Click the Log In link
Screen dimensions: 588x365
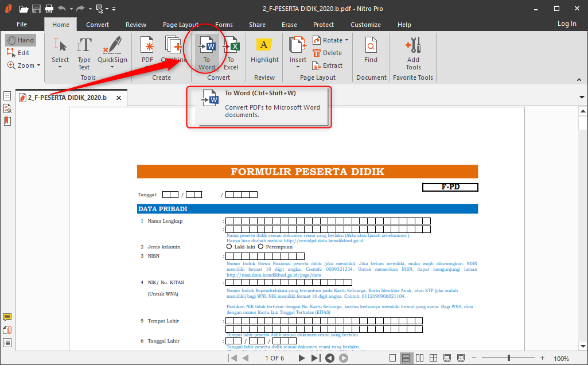point(566,24)
